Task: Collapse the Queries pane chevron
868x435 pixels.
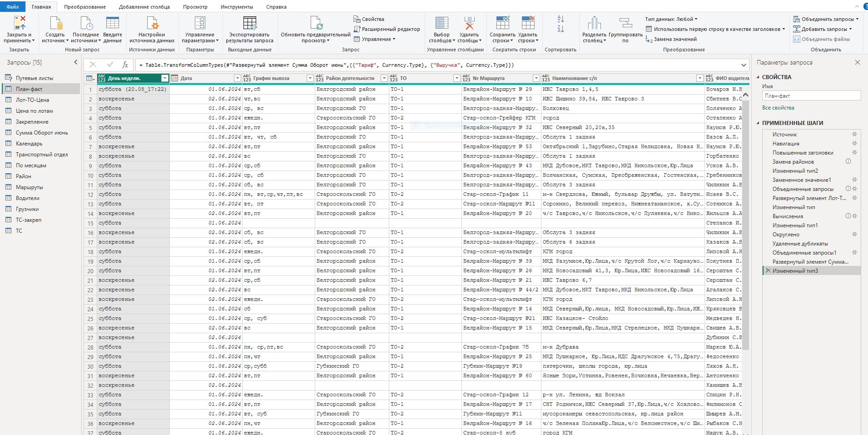Action: (x=76, y=62)
